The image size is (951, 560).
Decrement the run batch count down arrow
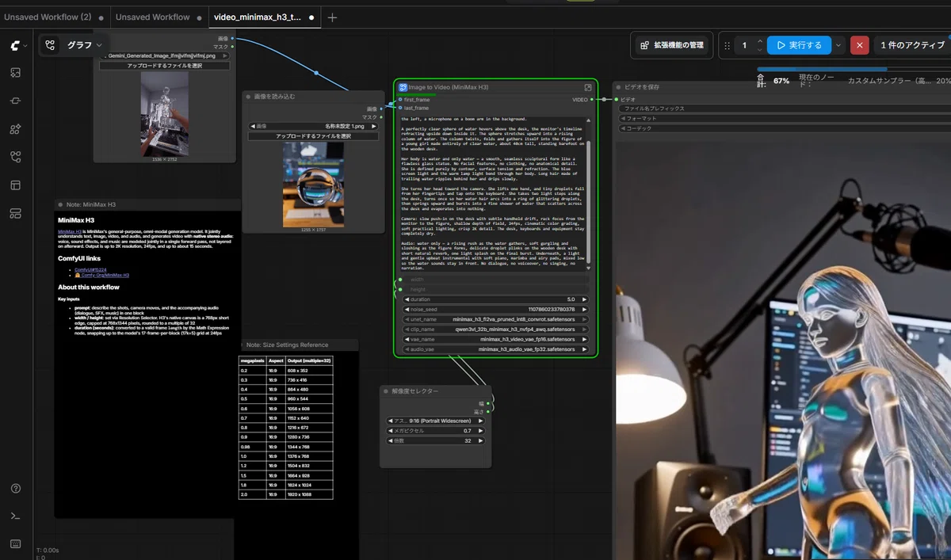pos(760,50)
